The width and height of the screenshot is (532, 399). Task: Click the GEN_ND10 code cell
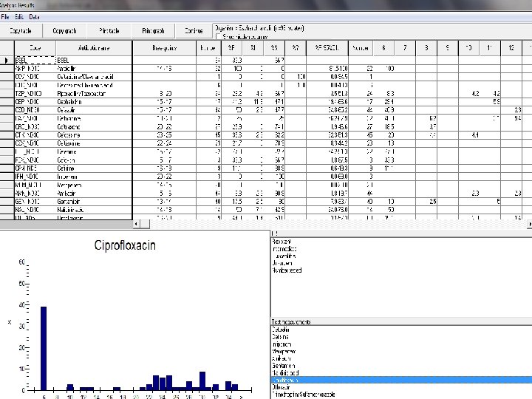[x=35, y=202]
